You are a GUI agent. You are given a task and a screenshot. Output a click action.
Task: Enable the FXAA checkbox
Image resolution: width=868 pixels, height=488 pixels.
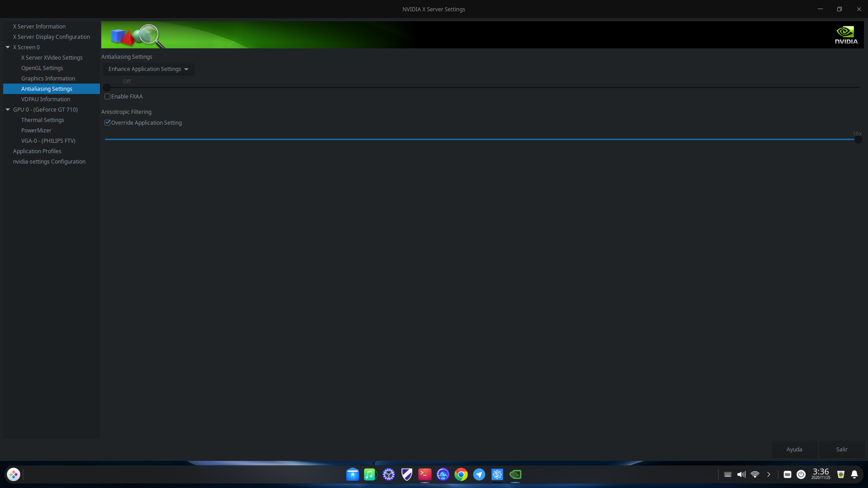click(x=108, y=97)
